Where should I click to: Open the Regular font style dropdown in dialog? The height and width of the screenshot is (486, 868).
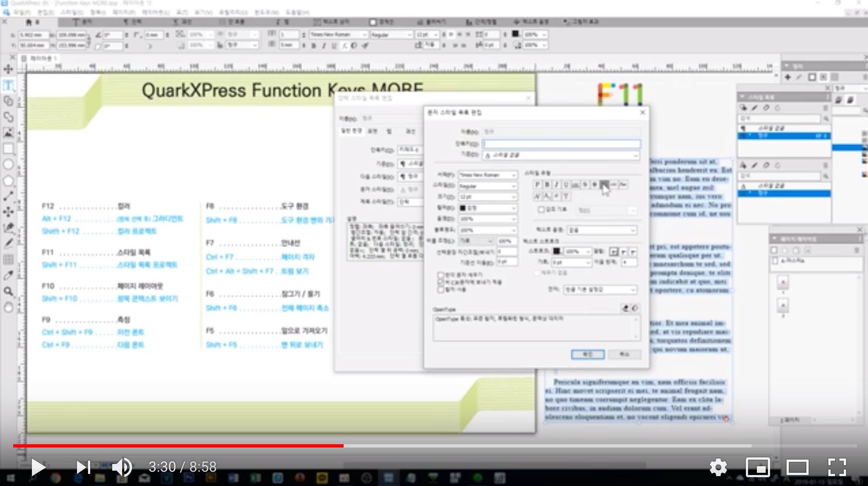(x=488, y=186)
